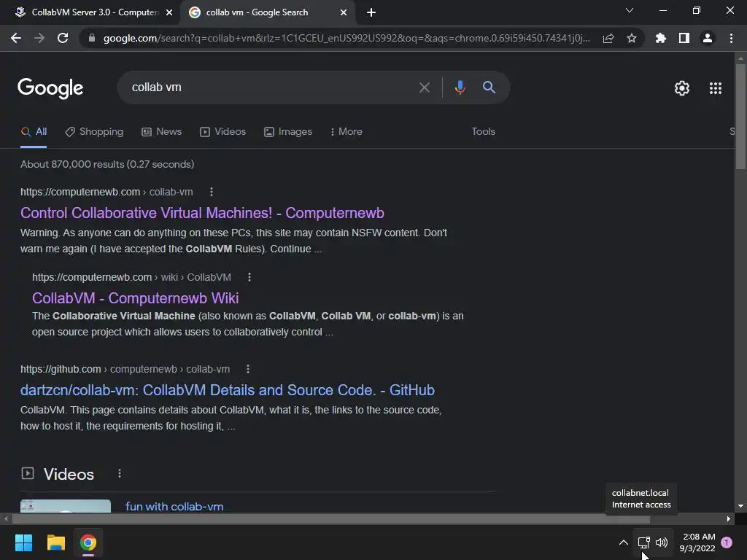Open options for the Videos section

click(120, 473)
